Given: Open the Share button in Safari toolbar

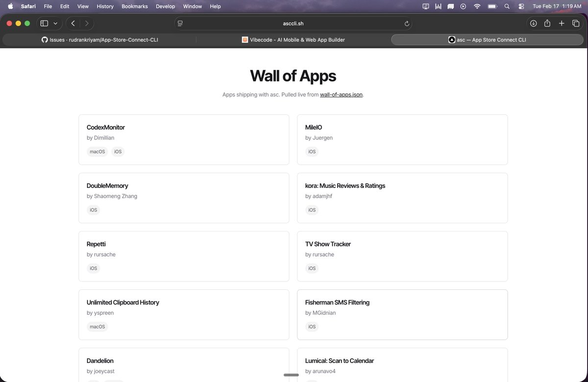Looking at the screenshot, I should (547, 23).
